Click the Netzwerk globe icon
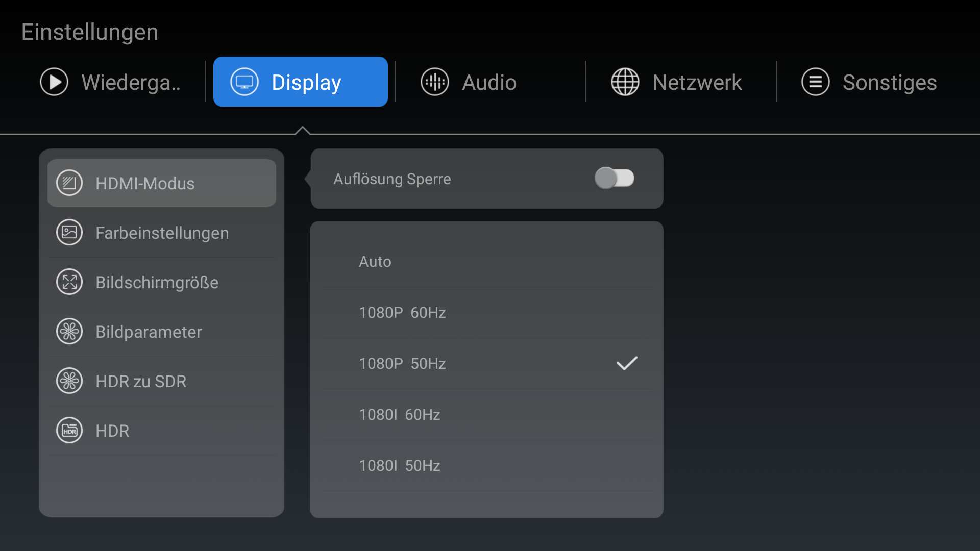This screenshot has height=551, width=980. click(625, 82)
